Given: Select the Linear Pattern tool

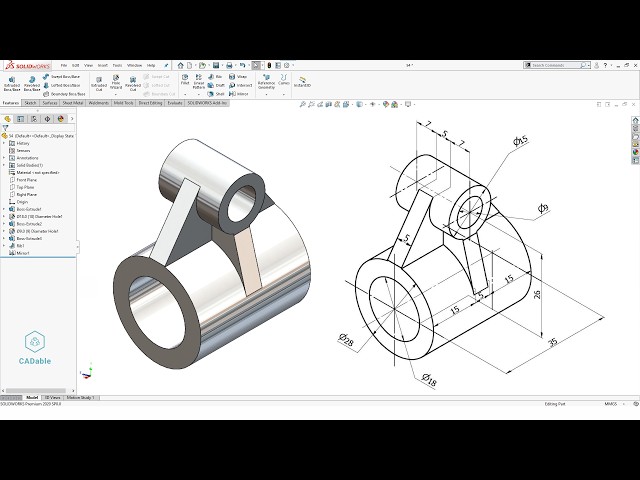Looking at the screenshot, I should [x=199, y=82].
